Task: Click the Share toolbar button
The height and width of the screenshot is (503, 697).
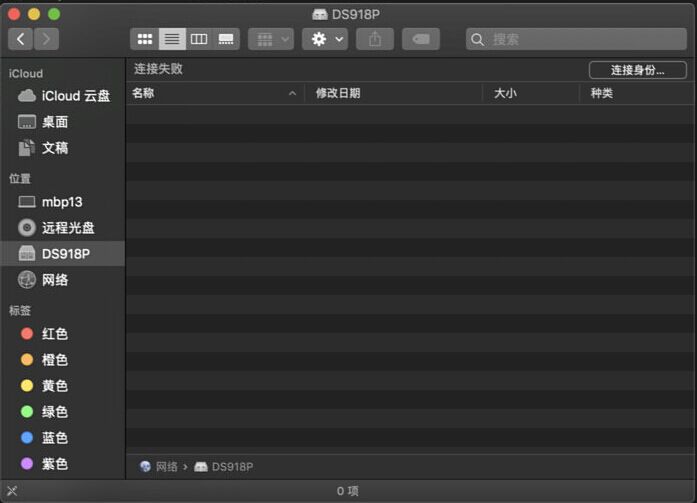Action: [x=375, y=39]
